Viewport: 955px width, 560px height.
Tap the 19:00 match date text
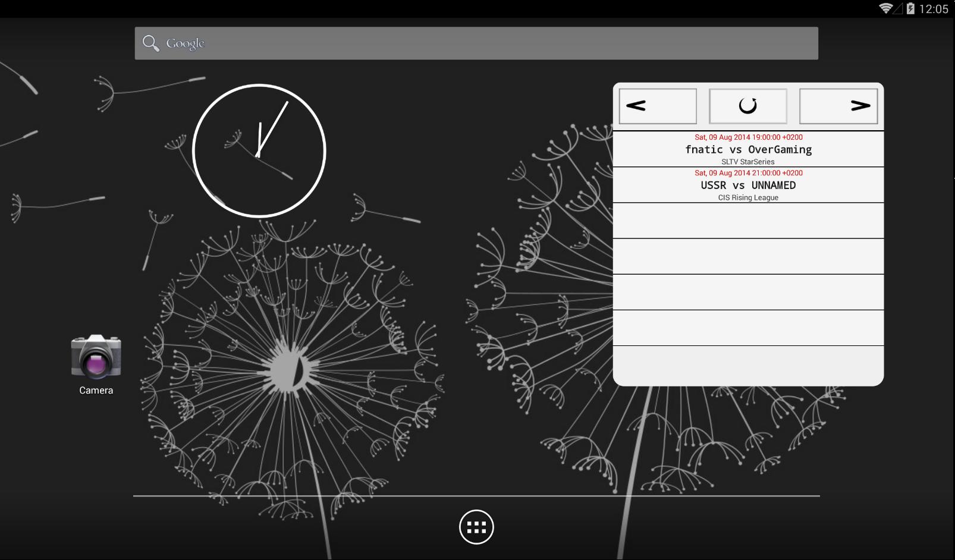tap(748, 137)
